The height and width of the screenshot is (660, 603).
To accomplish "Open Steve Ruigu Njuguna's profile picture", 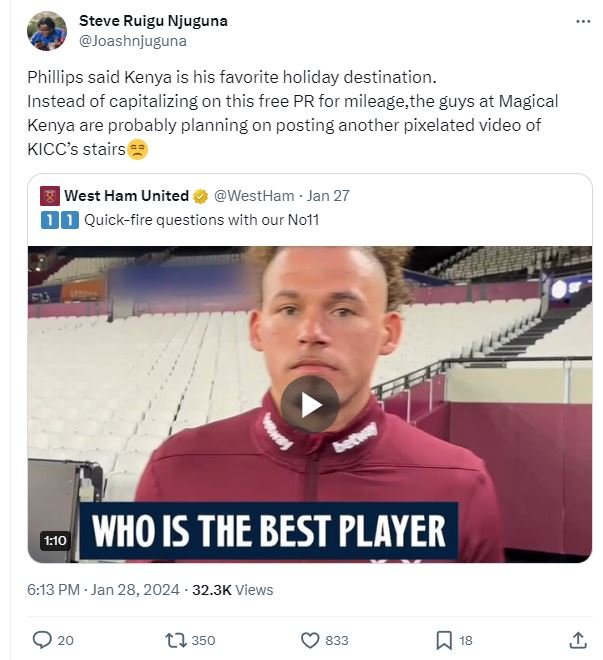I will click(47, 31).
